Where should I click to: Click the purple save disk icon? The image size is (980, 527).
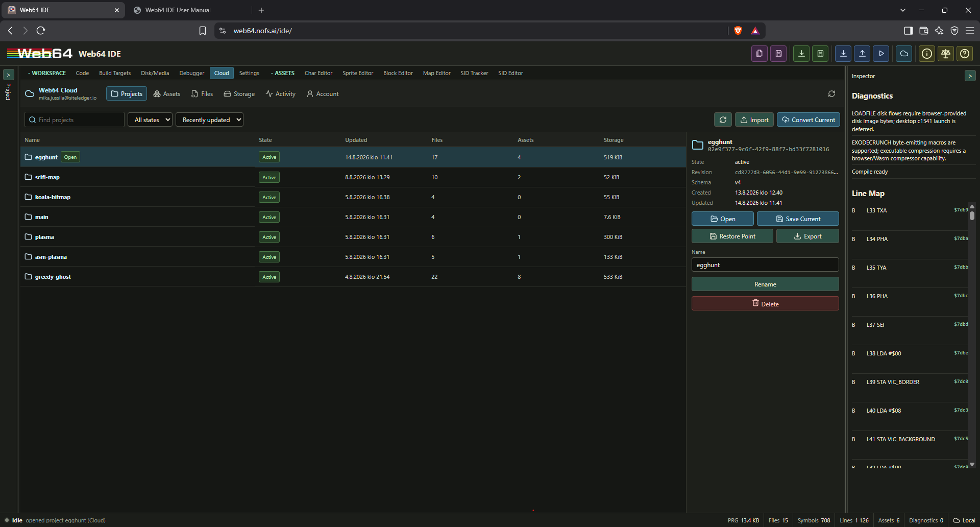[x=778, y=54]
